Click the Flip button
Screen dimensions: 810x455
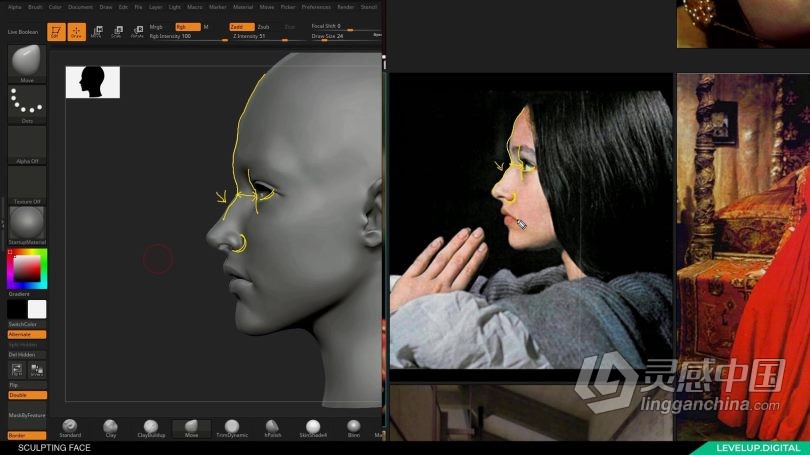point(27,385)
